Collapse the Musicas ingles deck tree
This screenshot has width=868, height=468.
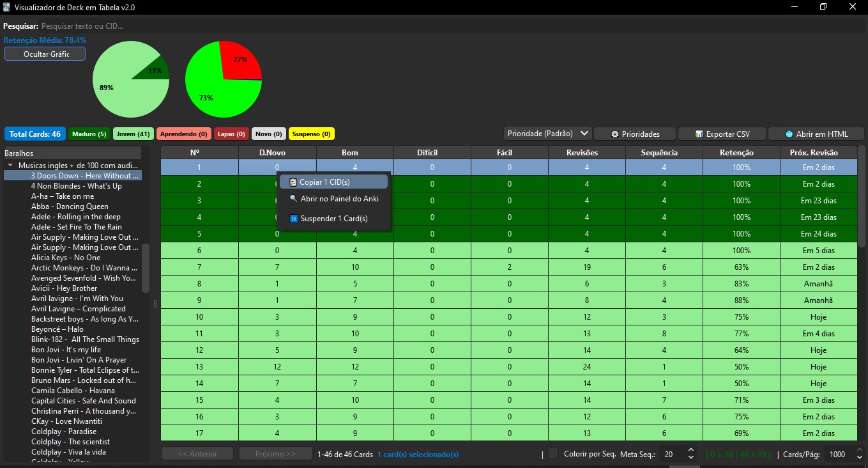coord(11,165)
